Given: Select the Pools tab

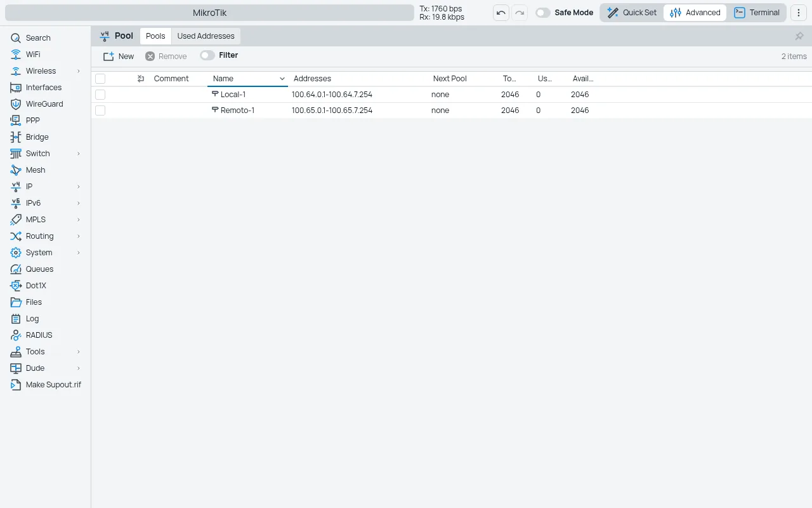Looking at the screenshot, I should tap(155, 36).
